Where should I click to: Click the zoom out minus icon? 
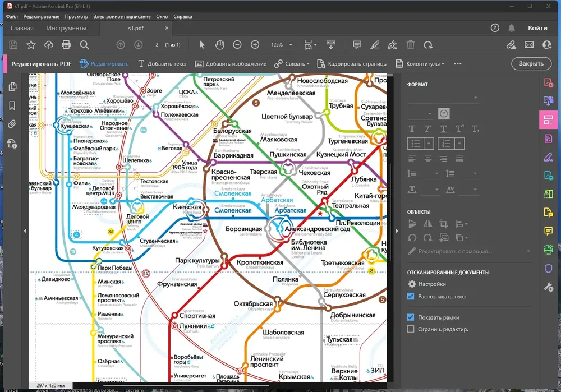pyautogui.click(x=237, y=45)
